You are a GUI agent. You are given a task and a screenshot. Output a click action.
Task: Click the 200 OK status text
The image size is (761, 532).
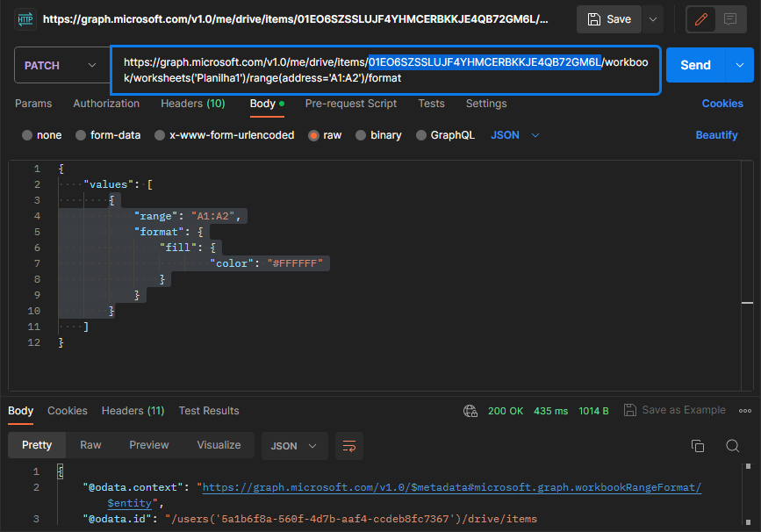point(506,411)
